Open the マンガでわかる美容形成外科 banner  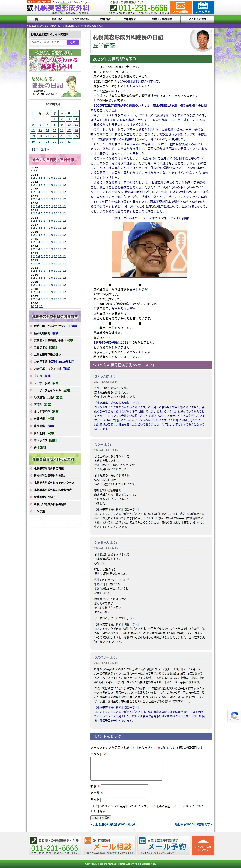[x=55, y=61]
